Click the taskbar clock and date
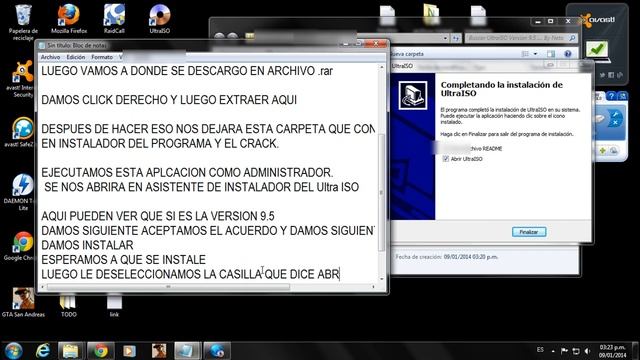This screenshot has height=360, width=640. click(612, 351)
